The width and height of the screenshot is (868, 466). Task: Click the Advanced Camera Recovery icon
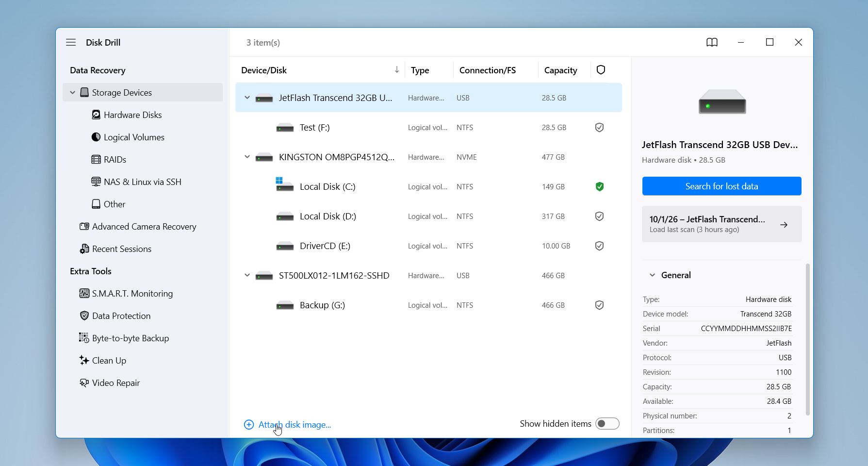pyautogui.click(x=84, y=226)
